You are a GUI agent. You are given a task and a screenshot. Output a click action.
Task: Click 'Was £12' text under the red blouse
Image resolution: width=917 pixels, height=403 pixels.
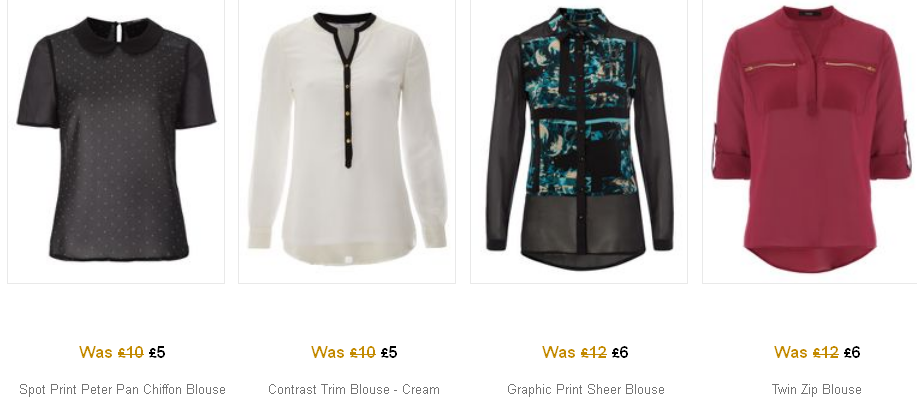coord(806,352)
